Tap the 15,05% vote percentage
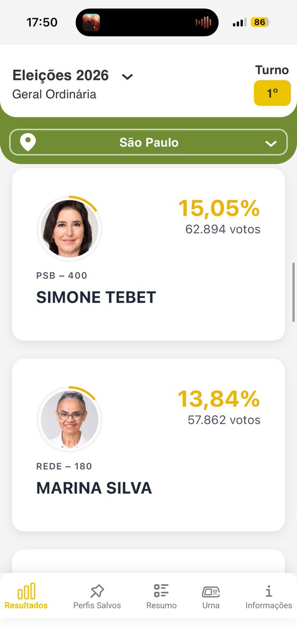Image resolution: width=297 pixels, height=644 pixels. click(219, 208)
